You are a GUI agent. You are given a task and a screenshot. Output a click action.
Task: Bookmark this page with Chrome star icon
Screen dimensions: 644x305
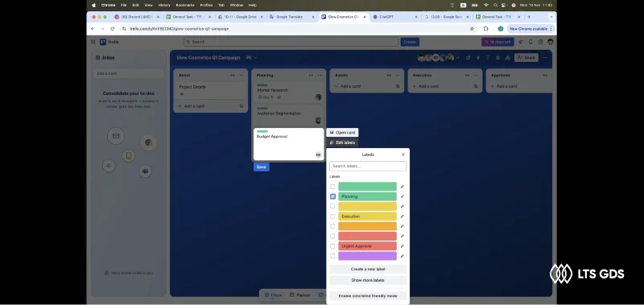tap(472, 29)
